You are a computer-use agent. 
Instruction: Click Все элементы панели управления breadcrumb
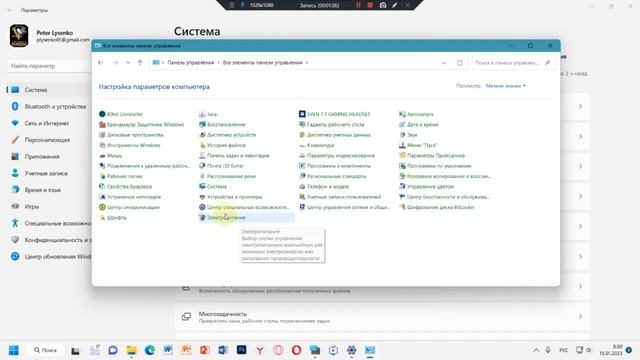click(262, 63)
